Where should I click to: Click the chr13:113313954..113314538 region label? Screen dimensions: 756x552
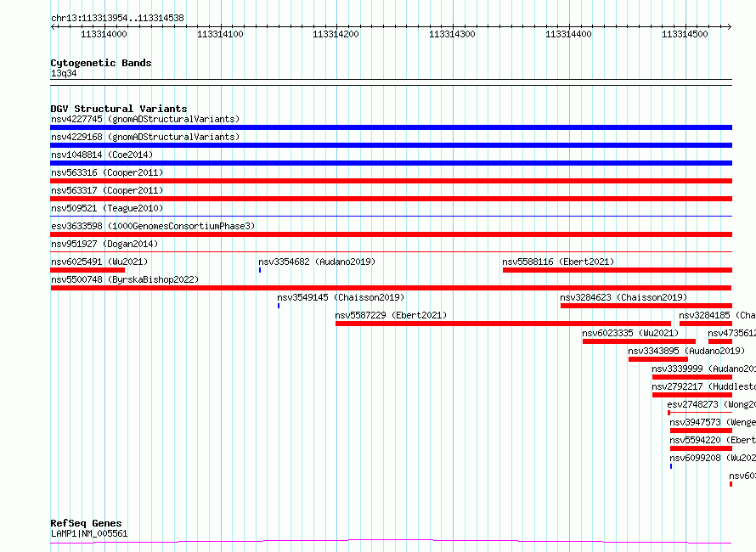[117, 19]
